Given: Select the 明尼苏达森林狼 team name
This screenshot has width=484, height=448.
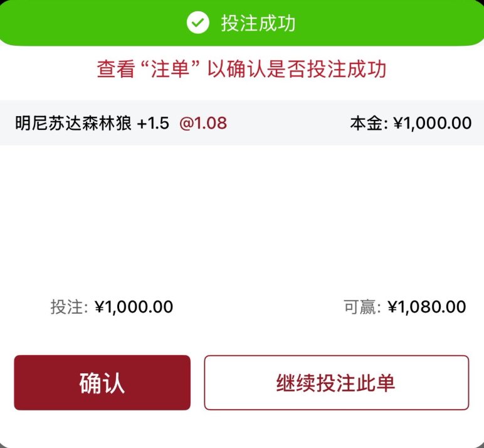Looking at the screenshot, I should 73,123.
